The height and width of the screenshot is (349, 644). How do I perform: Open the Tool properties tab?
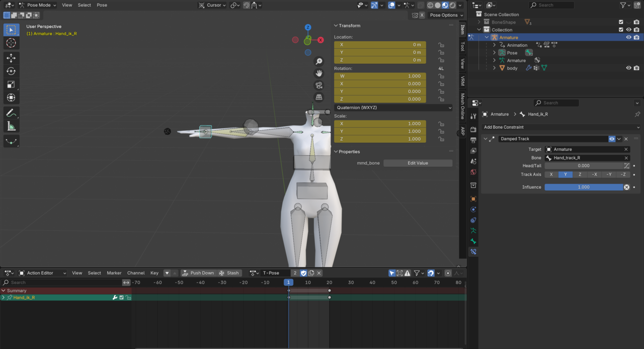point(473,116)
